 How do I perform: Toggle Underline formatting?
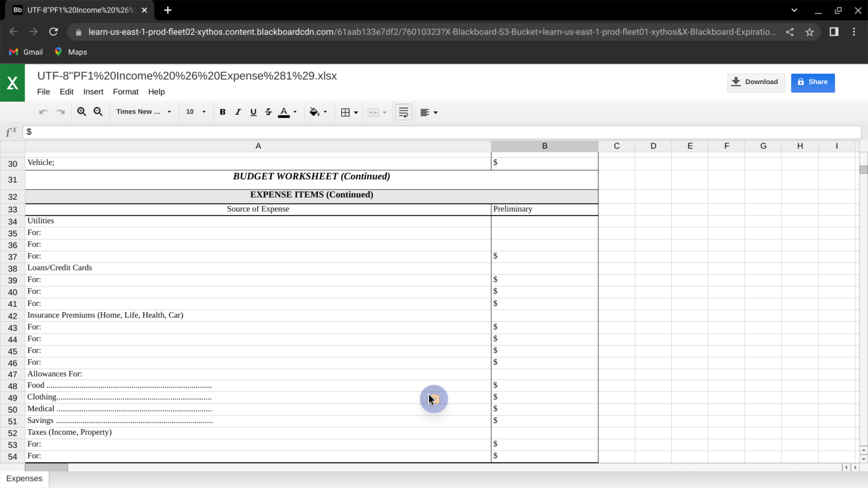253,112
